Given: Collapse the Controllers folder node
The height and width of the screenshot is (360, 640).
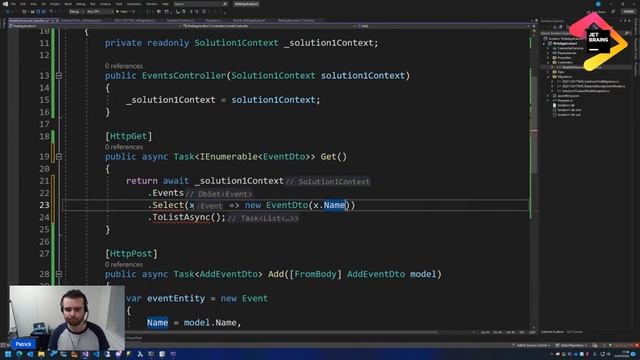Looking at the screenshot, I should click(548, 62).
